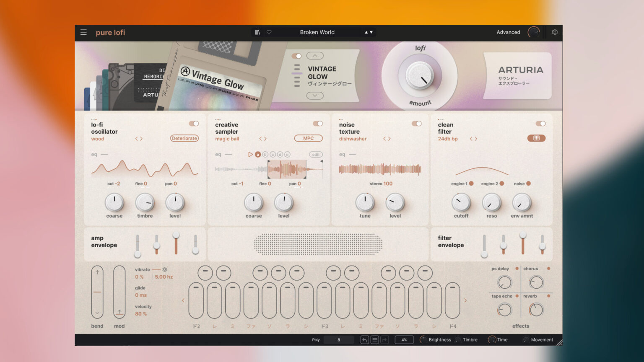Open the history list icon near undo
This screenshot has height=362, width=644.
[x=375, y=339]
